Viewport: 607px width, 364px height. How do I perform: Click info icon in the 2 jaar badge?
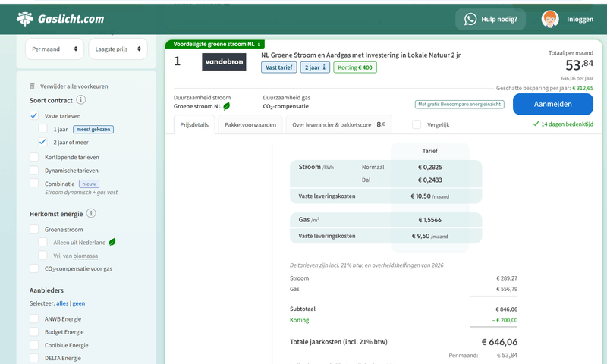click(324, 67)
